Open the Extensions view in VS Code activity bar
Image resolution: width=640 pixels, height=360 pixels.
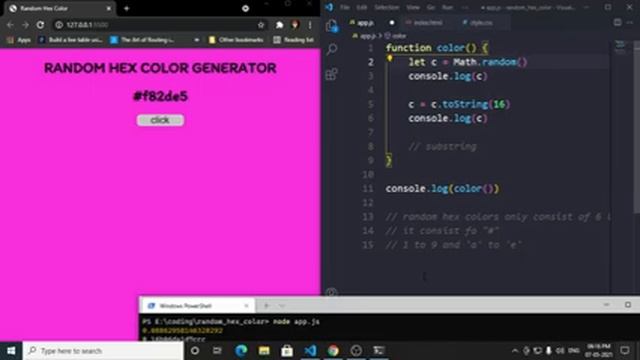(331, 74)
